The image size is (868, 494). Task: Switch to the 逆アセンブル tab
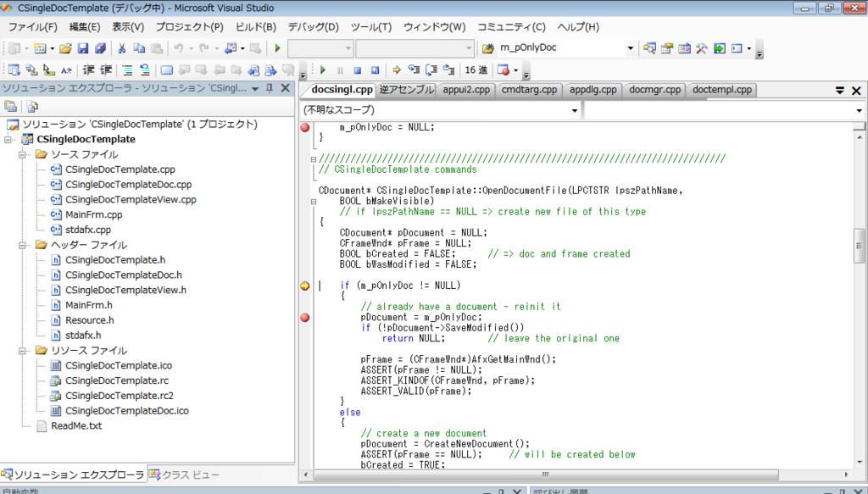(x=406, y=90)
